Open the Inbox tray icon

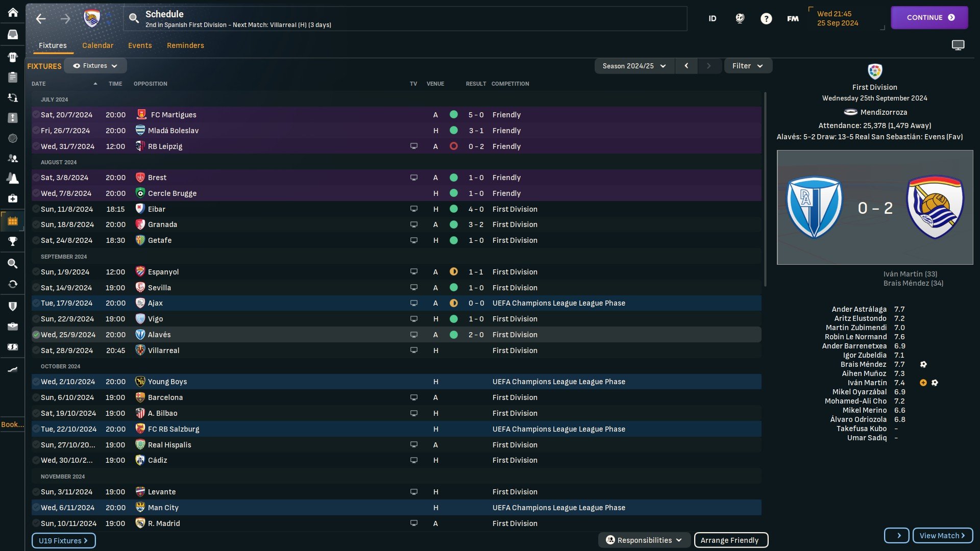[13, 35]
